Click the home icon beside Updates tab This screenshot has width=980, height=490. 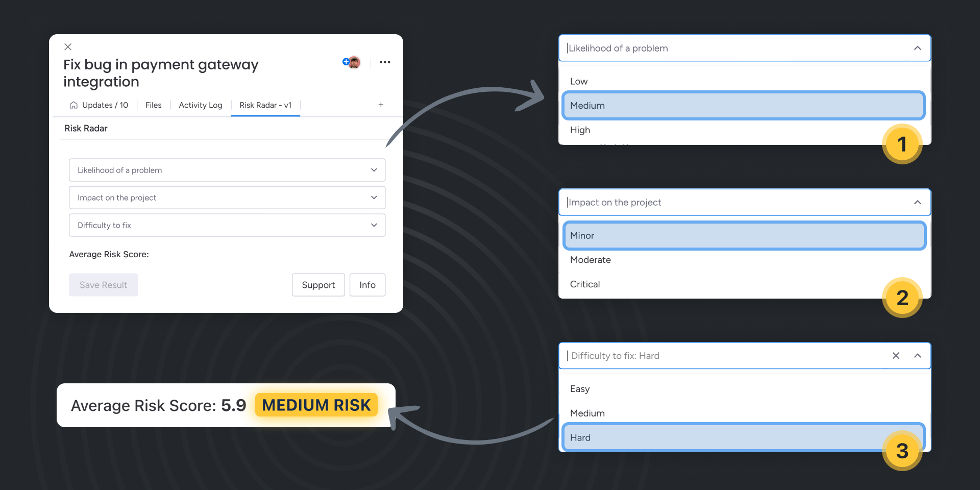[73, 105]
